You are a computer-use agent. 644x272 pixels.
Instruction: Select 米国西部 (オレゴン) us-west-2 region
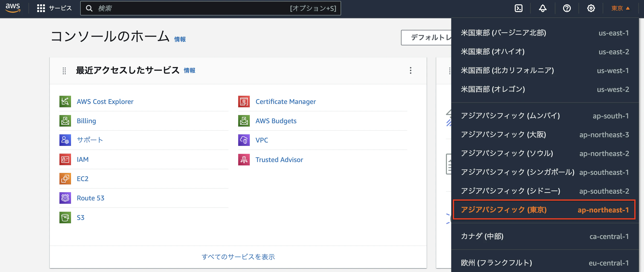point(545,89)
